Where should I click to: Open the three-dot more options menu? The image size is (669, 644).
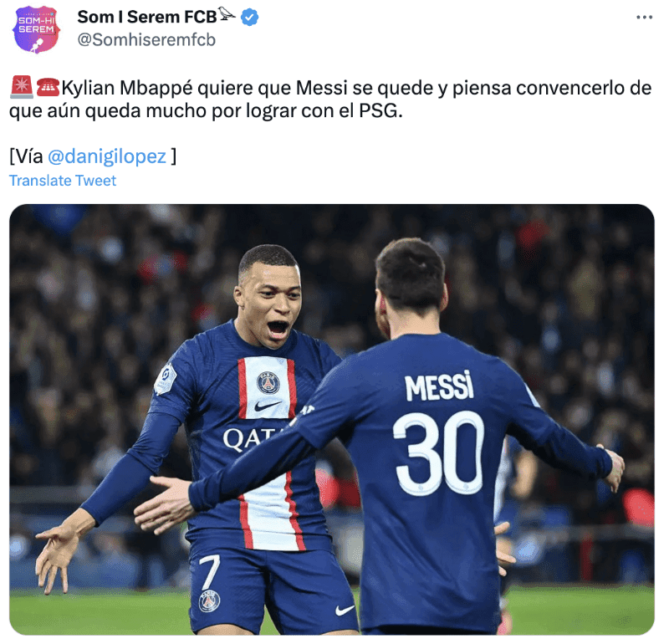point(644,18)
